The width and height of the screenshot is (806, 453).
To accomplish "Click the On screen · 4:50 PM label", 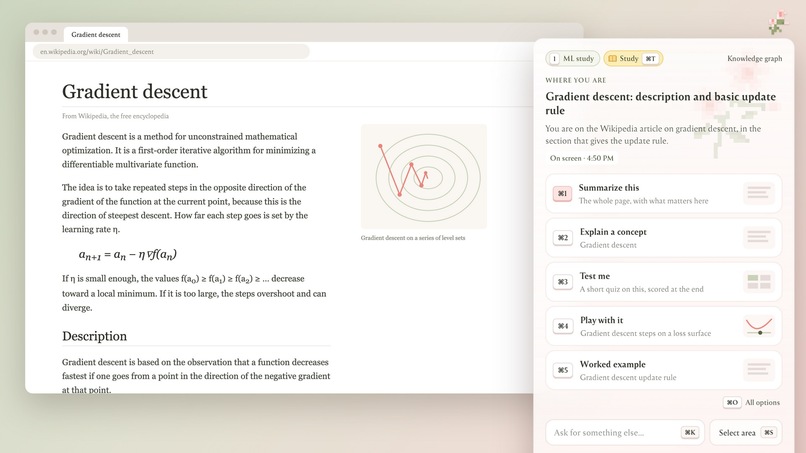I will click(581, 158).
